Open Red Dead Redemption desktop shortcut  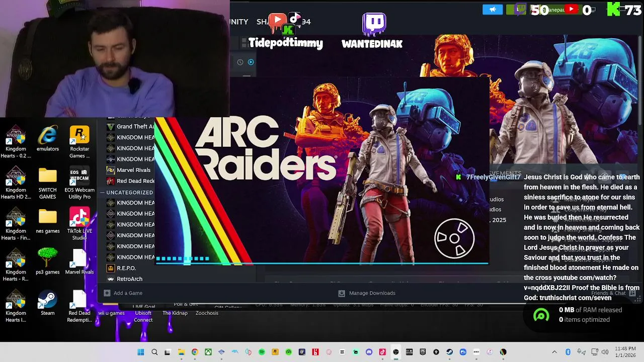pos(79,306)
